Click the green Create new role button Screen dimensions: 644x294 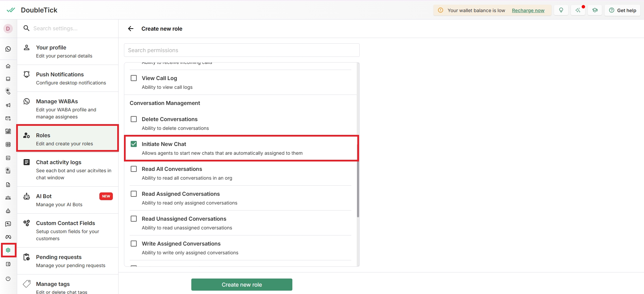(241, 285)
